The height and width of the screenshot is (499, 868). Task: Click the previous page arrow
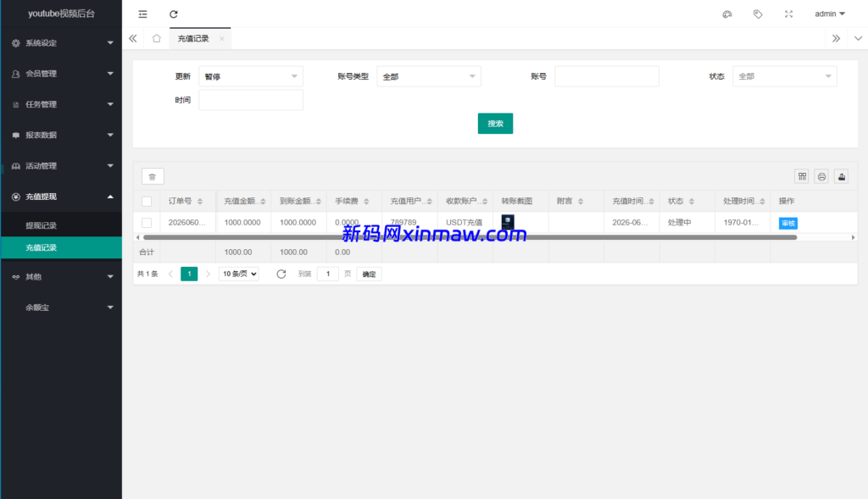point(170,274)
